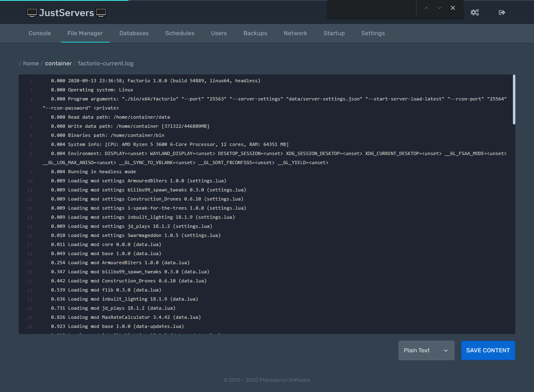Click 'Loading mod settings Construction_Drones' line
Viewport: 534px width, 392px height.
147,199
